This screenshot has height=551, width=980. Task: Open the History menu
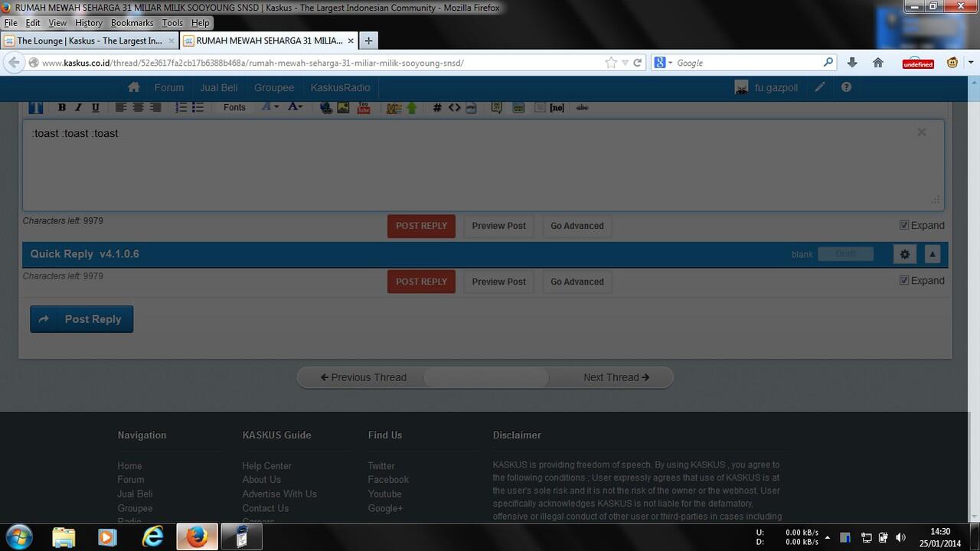point(89,23)
